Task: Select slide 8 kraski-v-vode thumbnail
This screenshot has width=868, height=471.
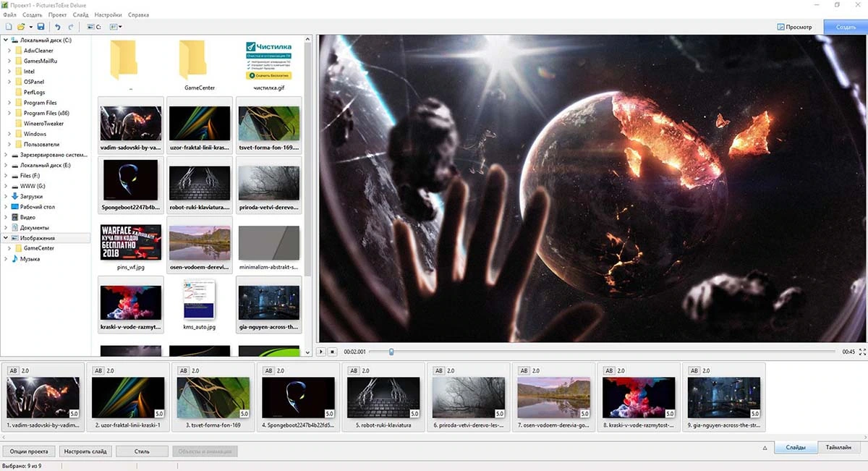Action: point(639,398)
